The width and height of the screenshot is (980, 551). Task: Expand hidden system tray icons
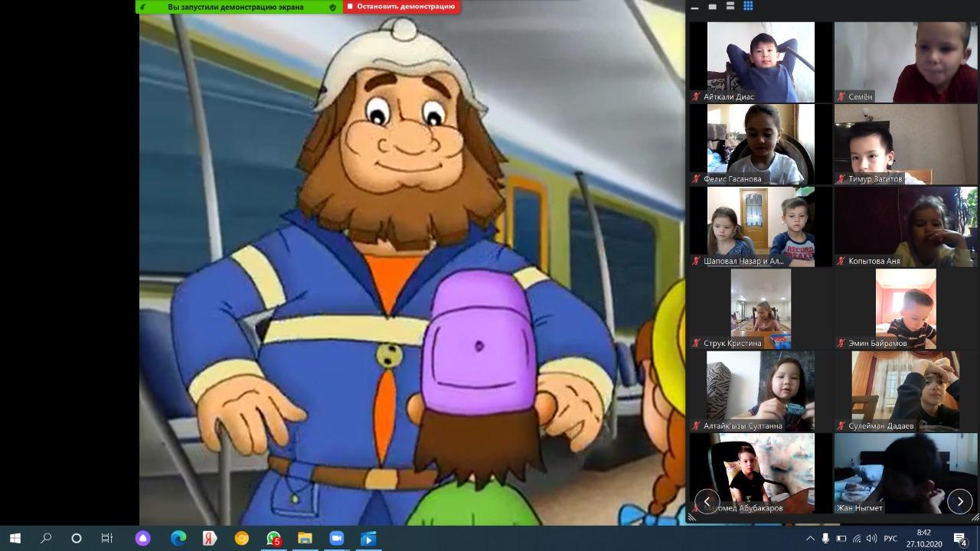point(810,538)
